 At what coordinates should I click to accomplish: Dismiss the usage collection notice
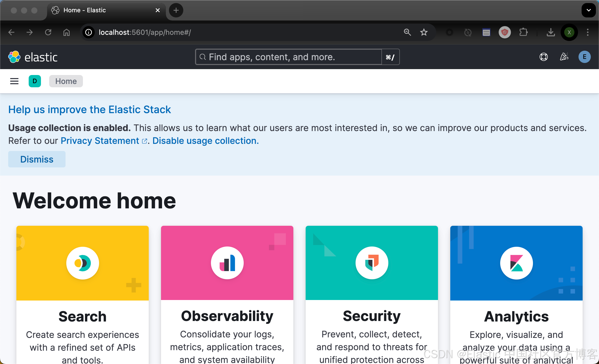point(37,159)
